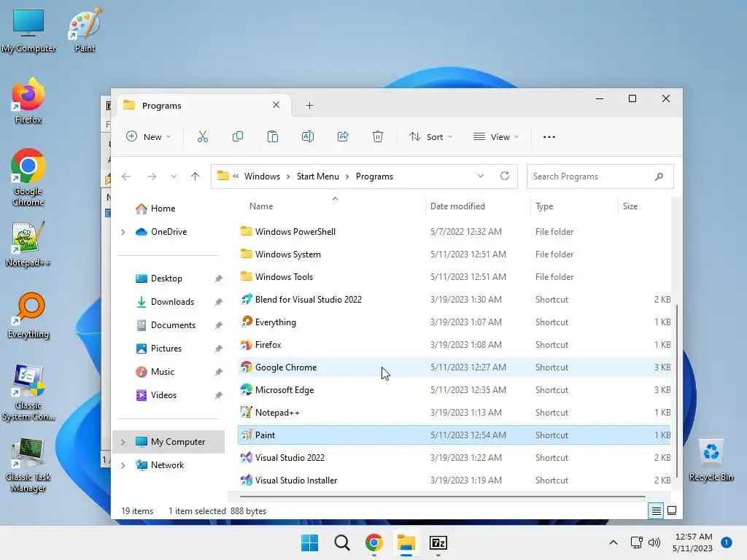This screenshot has height=560, width=747.
Task: Open Pictures in navigation pane
Action: pos(166,349)
